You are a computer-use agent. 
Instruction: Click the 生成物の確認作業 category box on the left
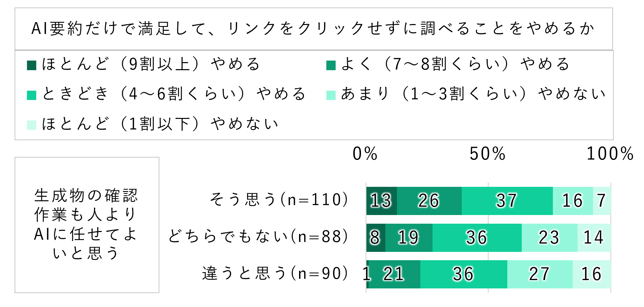point(87,225)
